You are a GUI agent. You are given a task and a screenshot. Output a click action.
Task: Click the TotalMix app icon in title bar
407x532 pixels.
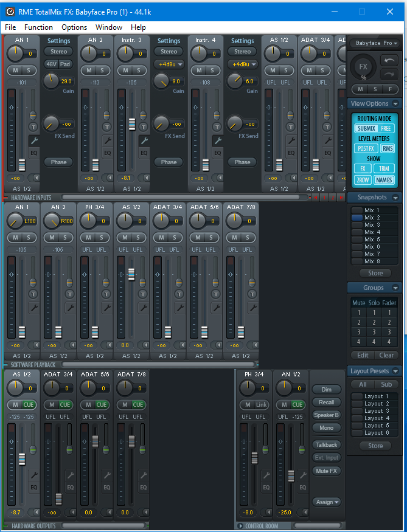[10, 12]
